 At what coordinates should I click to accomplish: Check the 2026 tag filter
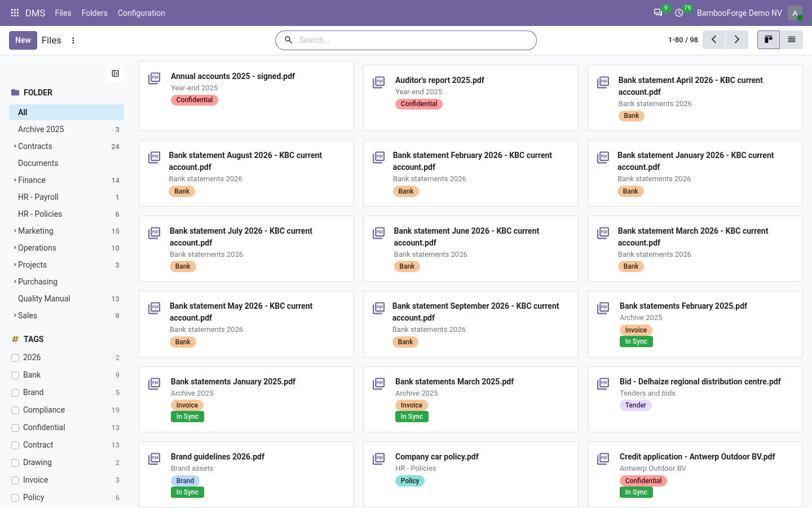[15, 358]
